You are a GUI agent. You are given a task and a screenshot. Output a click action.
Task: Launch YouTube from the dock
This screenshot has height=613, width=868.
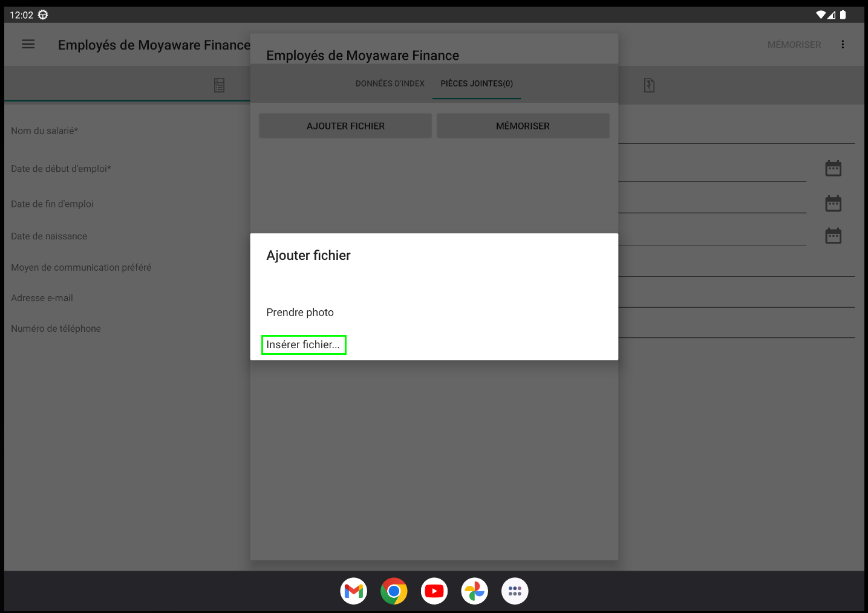pyautogui.click(x=434, y=591)
